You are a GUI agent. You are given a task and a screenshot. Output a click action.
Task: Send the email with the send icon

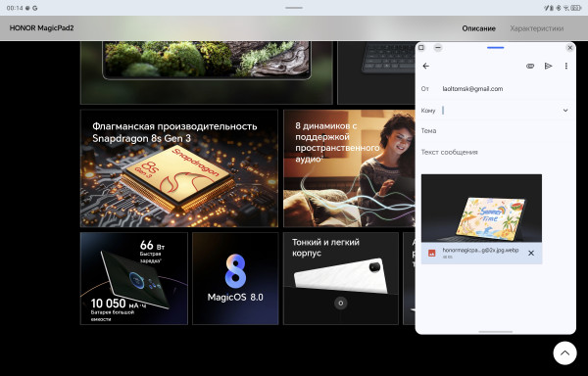point(548,66)
